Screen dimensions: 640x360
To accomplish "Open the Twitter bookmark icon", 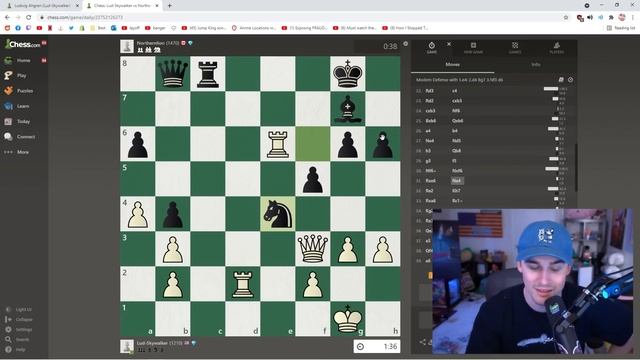I will pyautogui.click(x=71, y=28).
